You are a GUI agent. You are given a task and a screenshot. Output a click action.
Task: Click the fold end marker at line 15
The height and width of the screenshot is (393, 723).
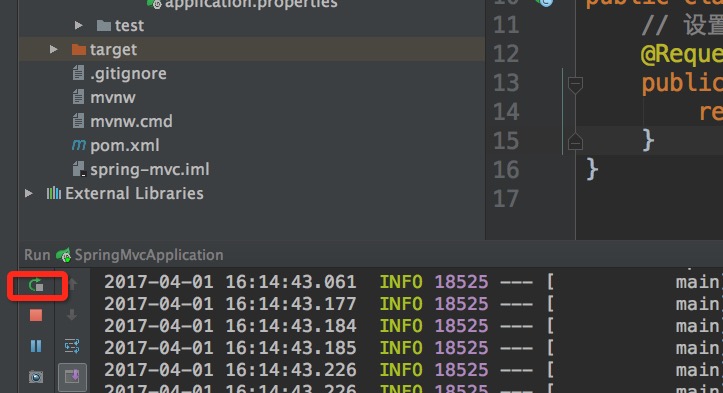point(575,142)
